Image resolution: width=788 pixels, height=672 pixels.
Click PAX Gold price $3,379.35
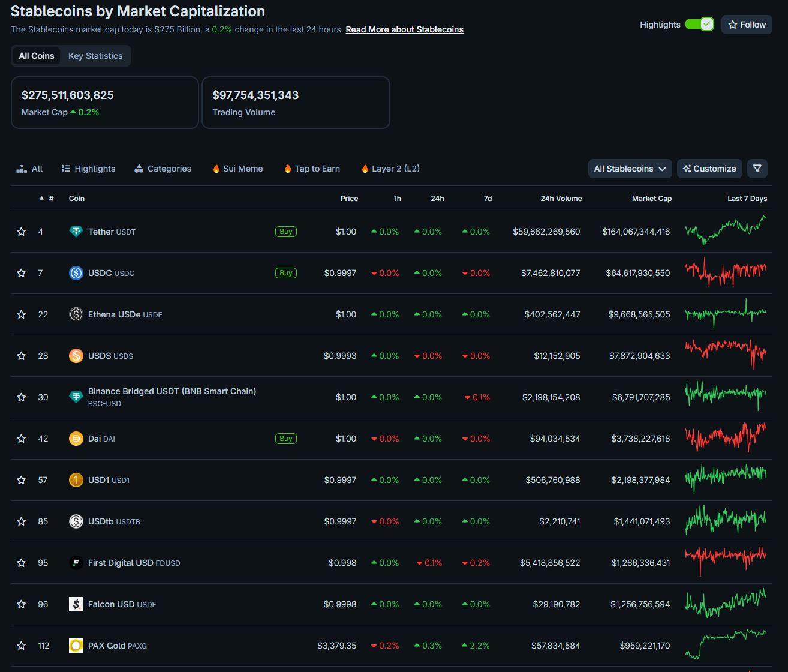click(x=337, y=646)
